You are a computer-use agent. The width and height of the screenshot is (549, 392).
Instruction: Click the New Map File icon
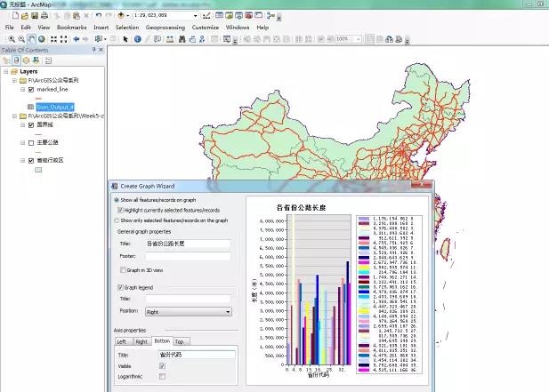point(15,15)
